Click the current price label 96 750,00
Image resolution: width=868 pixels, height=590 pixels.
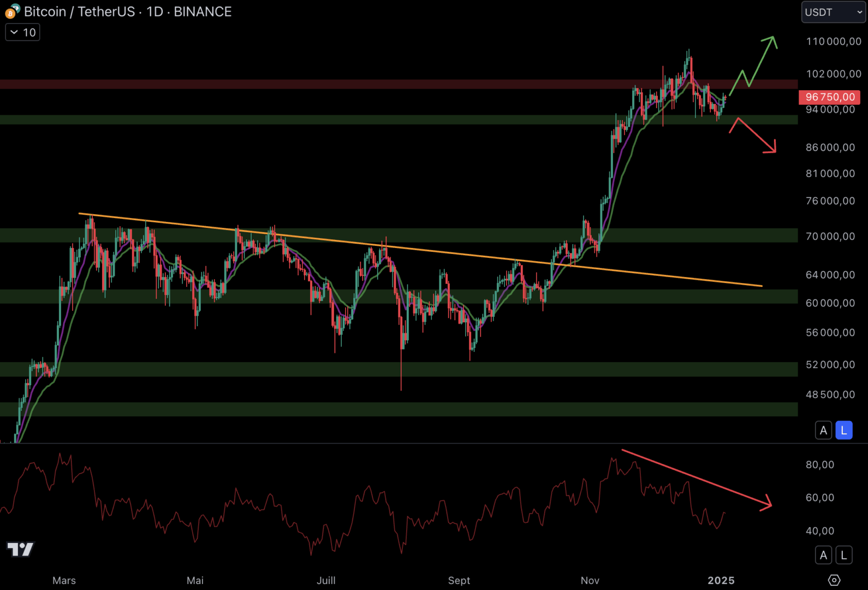coord(830,97)
